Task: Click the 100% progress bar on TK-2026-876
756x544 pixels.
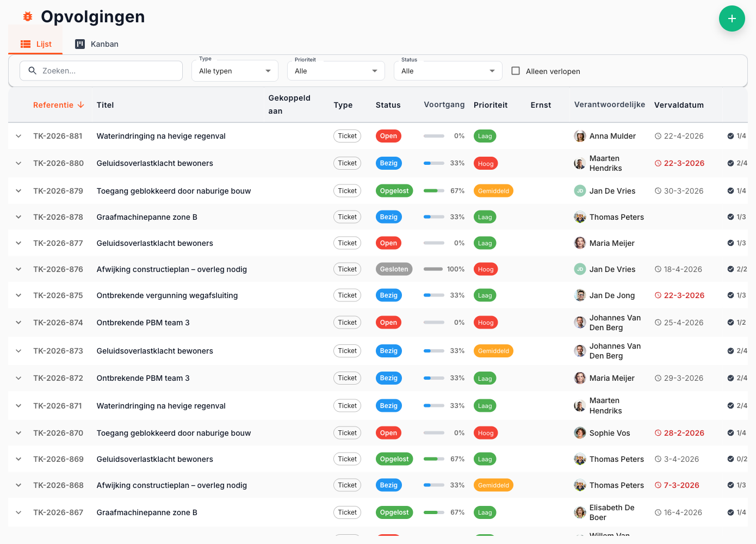Action: (433, 269)
